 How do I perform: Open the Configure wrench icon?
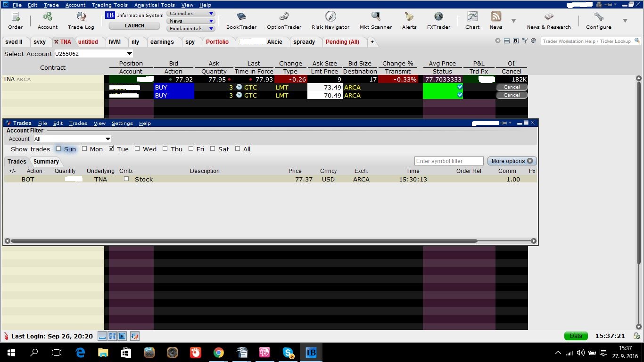[599, 21]
